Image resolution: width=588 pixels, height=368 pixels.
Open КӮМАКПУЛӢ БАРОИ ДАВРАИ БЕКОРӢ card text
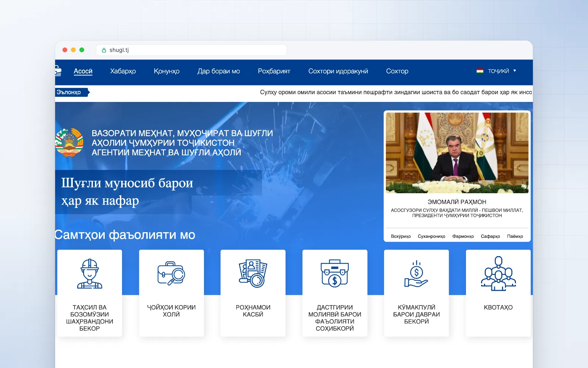[x=416, y=314]
